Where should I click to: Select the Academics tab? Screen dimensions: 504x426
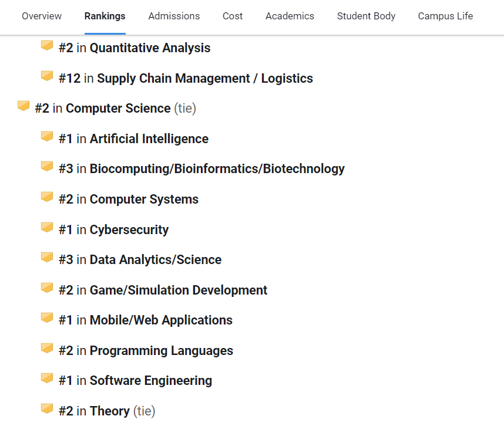point(290,16)
